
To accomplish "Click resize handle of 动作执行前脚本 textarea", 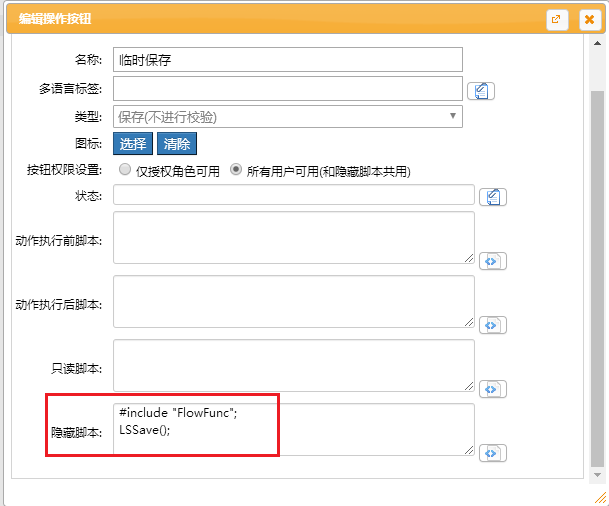I will [x=469, y=258].
